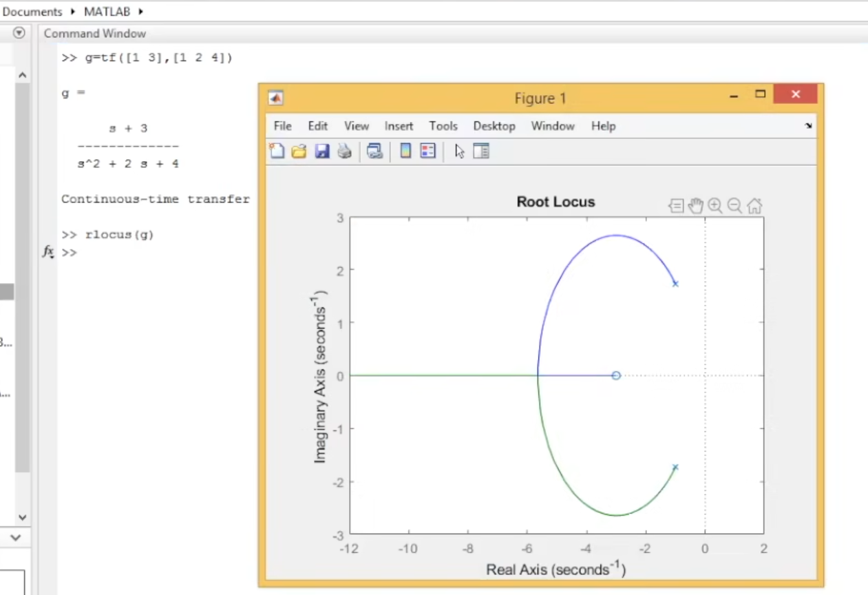Click the g=tf([1 3],[1 2 4]) command line
Screen dimensions: 868x595
click(x=147, y=58)
